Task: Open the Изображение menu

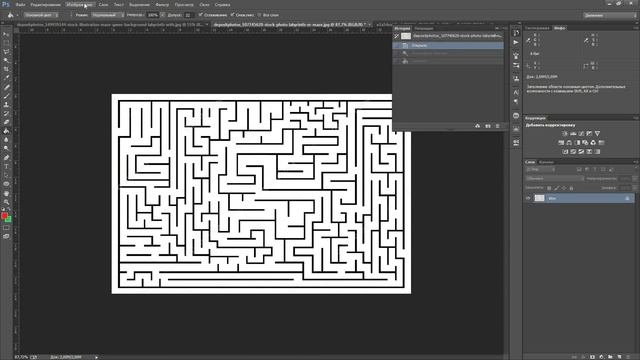Action: (79, 4)
